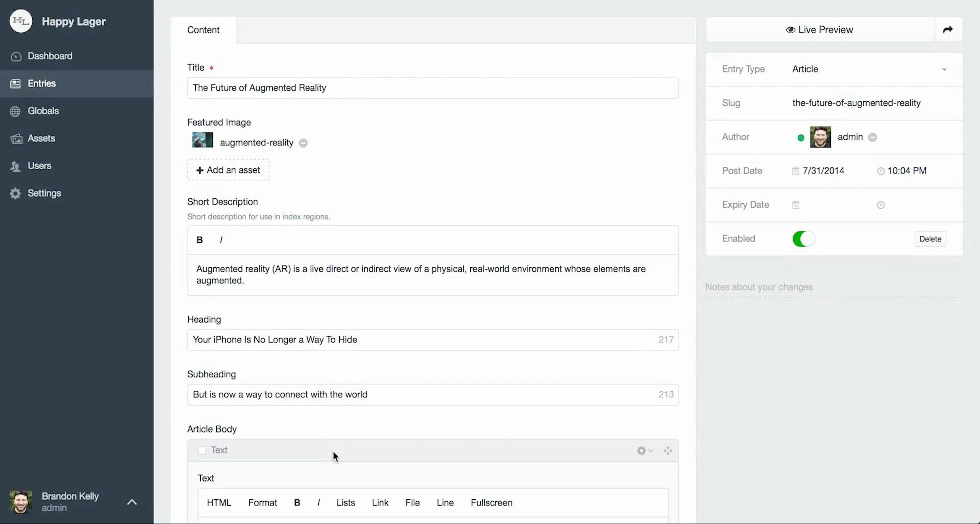
Task: Open Settings via the gear icon
Action: pos(16,193)
